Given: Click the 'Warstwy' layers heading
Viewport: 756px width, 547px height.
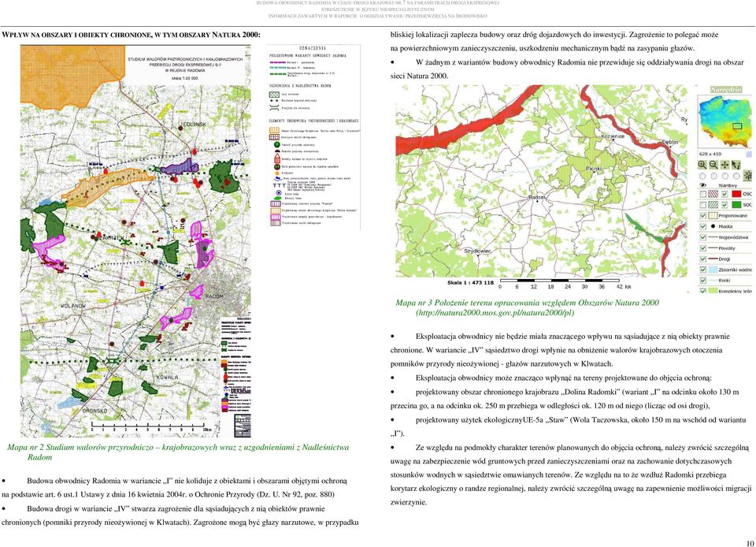Looking at the screenshot, I should [728, 186].
